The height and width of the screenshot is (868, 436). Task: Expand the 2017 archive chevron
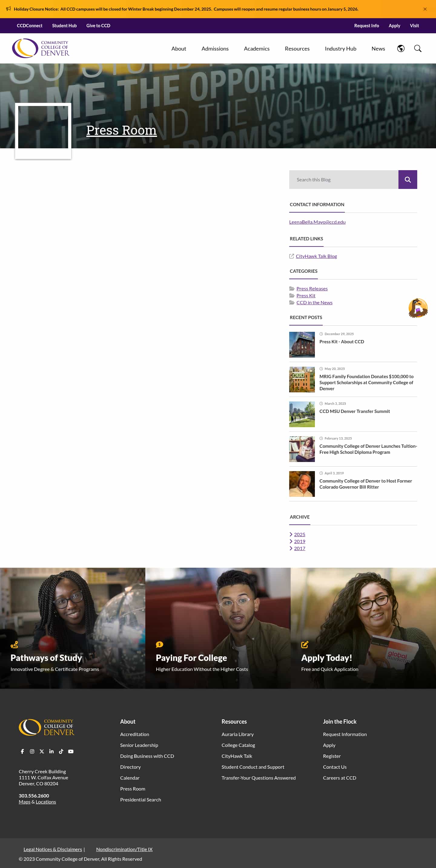[x=291, y=548]
